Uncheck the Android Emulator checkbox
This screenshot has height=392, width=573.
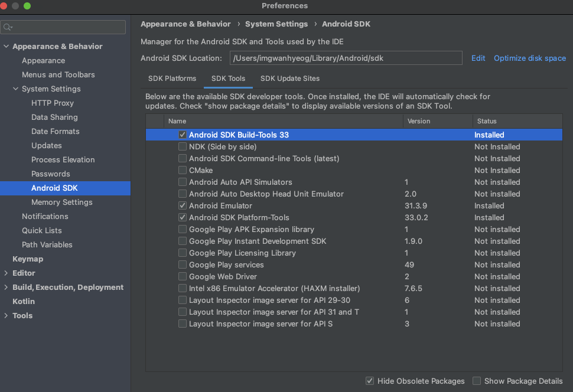coord(183,205)
